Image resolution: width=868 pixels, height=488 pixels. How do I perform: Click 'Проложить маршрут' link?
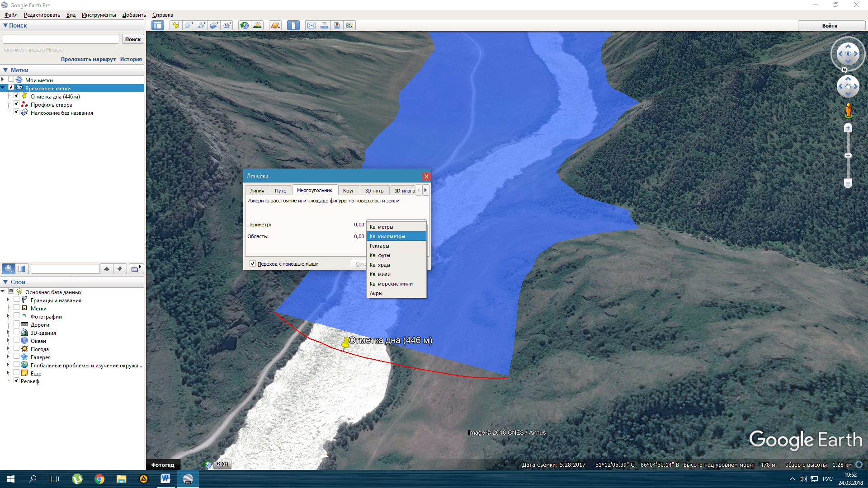click(88, 59)
